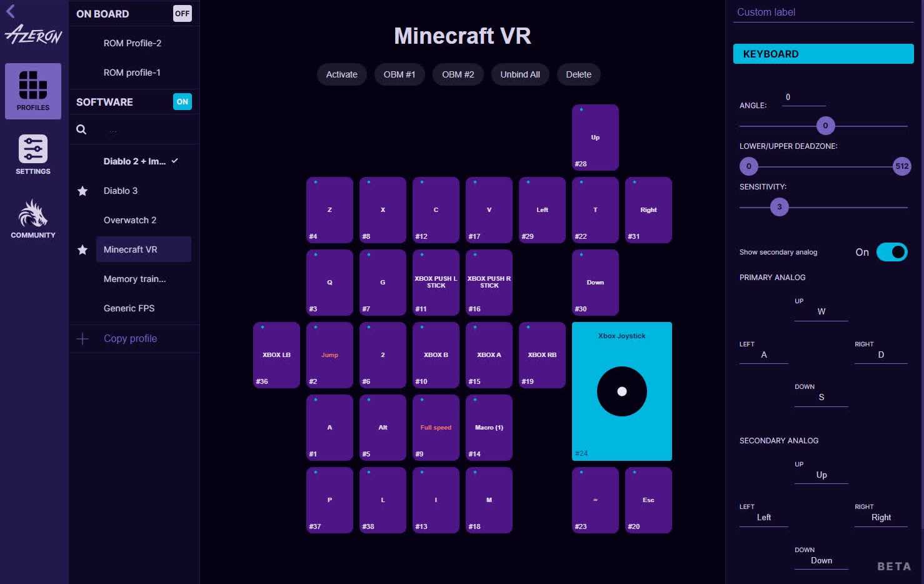Click the profile search magnifier icon
924x584 pixels.
(81, 129)
